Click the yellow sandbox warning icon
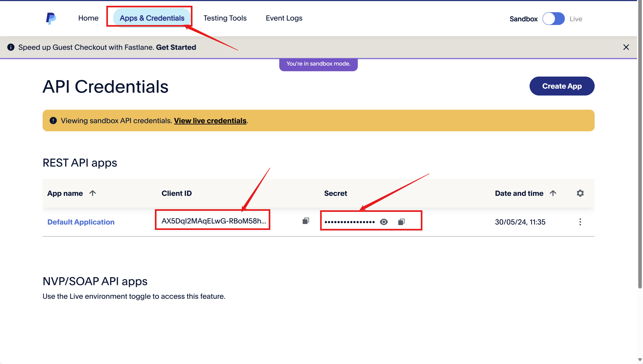643x364 pixels. tap(53, 121)
